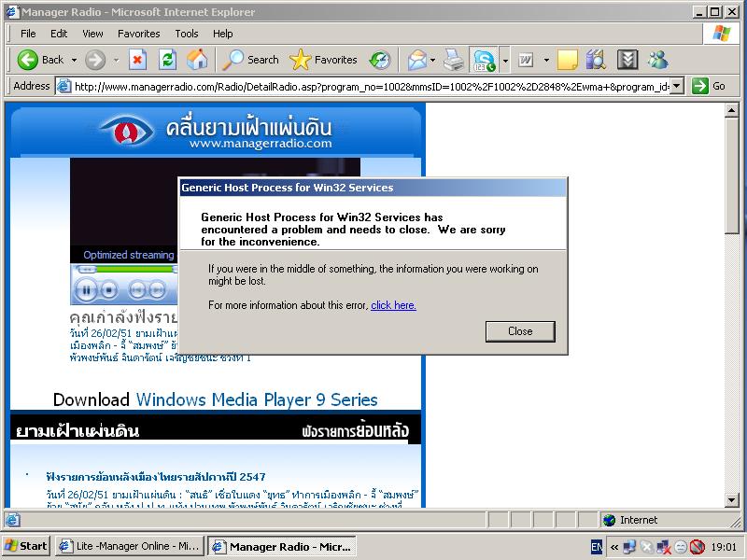Click the status bar page icon
The image size is (747, 560).
(x=12, y=520)
